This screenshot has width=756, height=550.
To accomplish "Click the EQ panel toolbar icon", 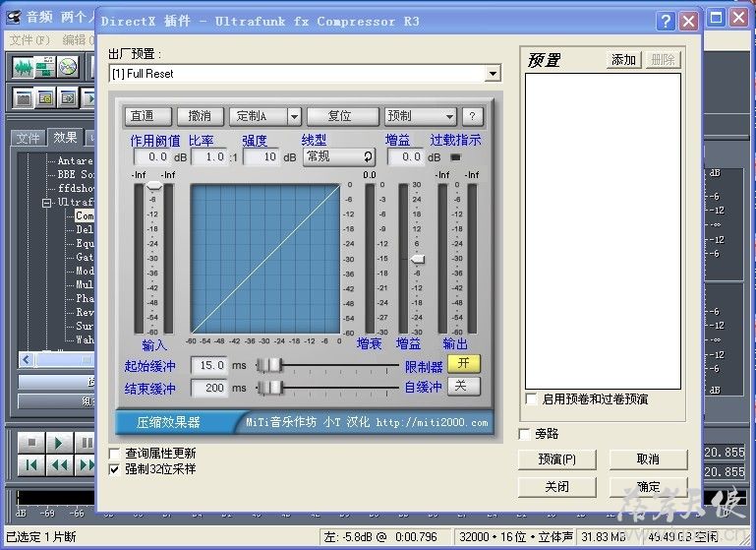I will point(45,98).
